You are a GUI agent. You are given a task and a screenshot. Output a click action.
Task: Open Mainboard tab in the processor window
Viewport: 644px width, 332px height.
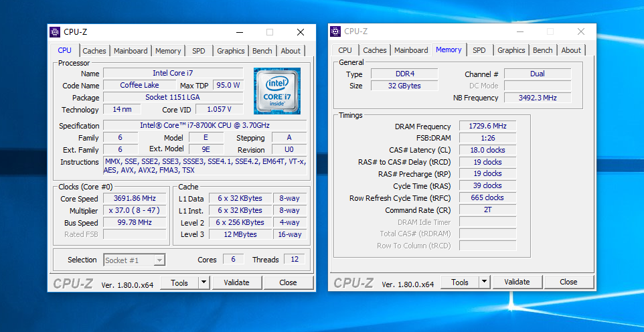click(x=131, y=51)
